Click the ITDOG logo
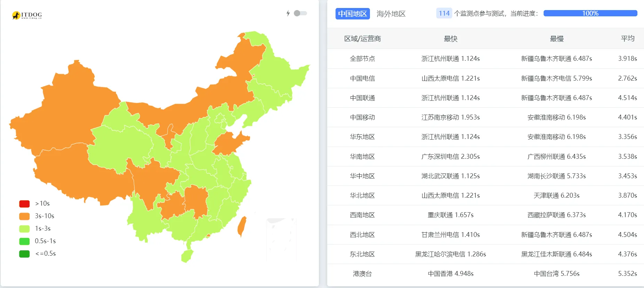Image resolution: width=644 pixels, height=288 pixels. point(27,15)
